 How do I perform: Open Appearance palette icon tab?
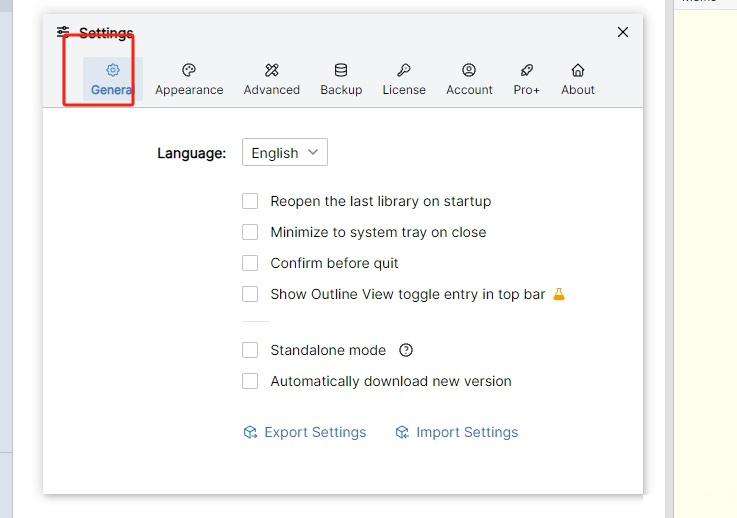pyautogui.click(x=189, y=70)
